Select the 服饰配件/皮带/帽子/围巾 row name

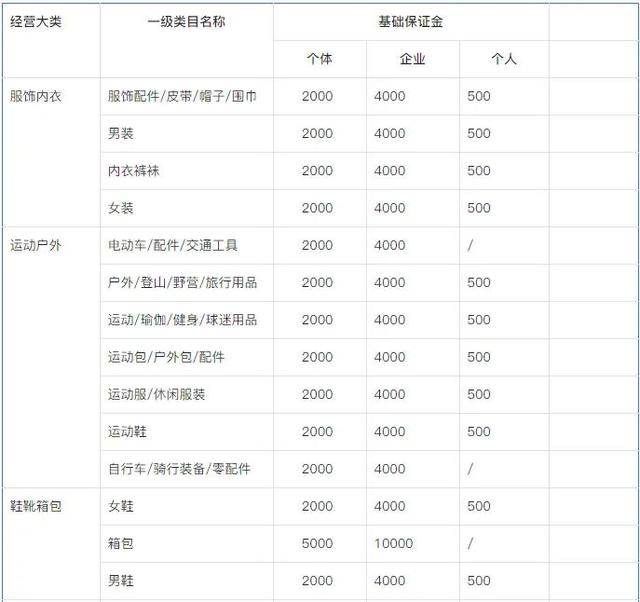pyautogui.click(x=182, y=96)
